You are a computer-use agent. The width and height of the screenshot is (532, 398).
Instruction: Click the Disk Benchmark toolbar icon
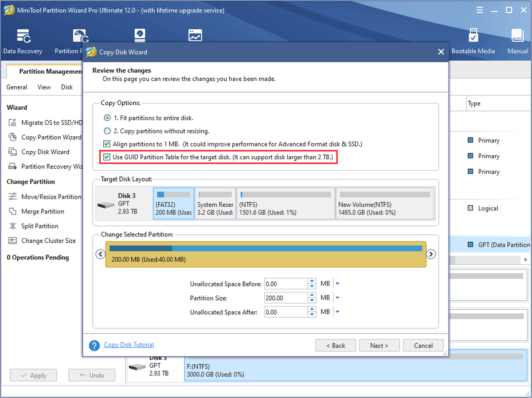[140, 35]
